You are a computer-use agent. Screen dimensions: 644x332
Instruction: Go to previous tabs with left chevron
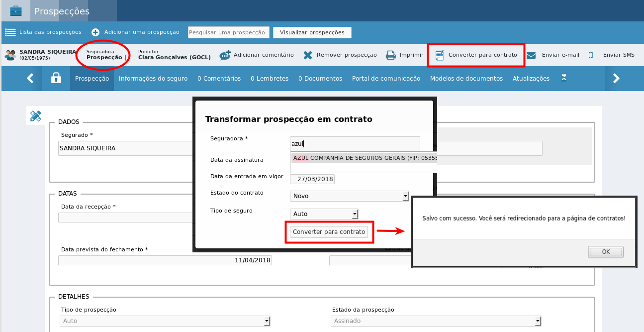point(30,78)
